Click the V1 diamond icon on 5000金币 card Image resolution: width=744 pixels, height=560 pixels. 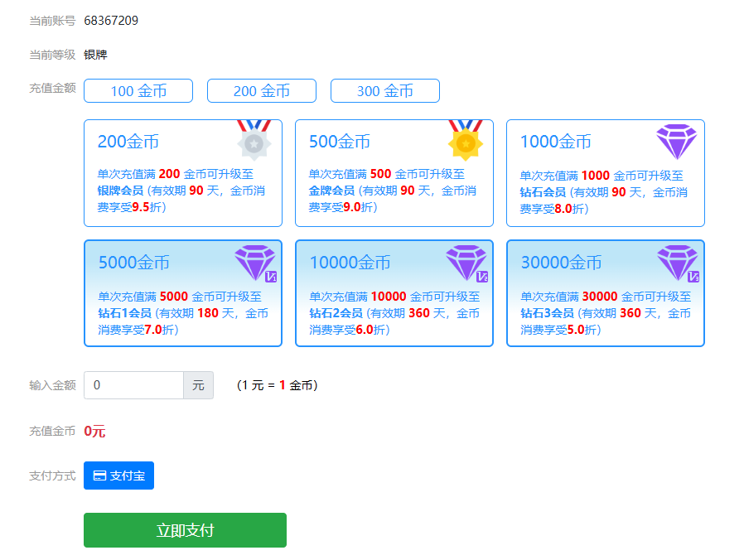pos(254,263)
